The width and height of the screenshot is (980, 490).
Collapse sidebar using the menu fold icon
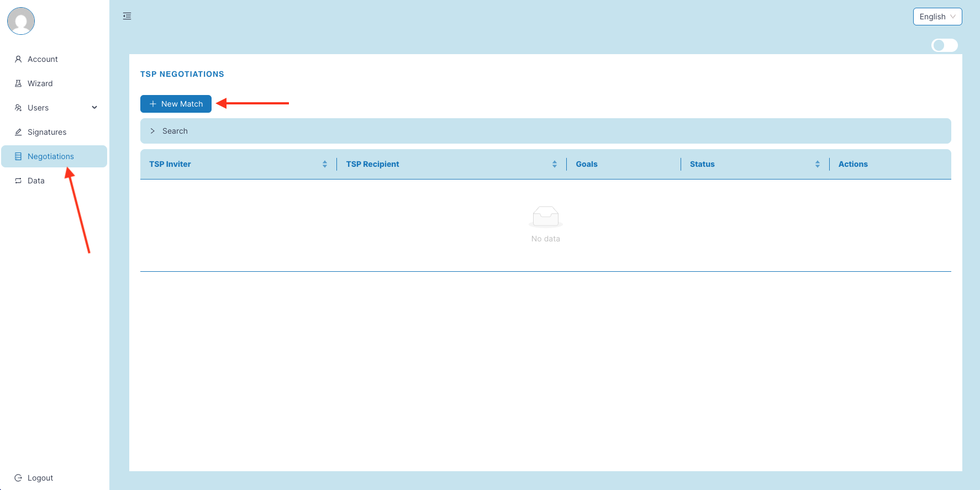[x=127, y=16]
